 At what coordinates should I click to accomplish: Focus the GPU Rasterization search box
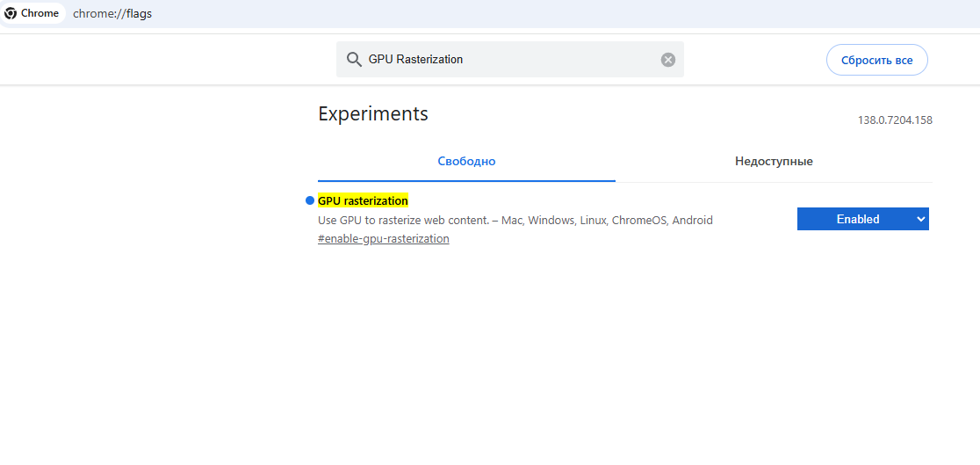tap(510, 60)
